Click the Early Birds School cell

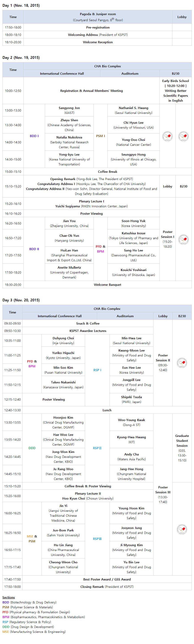point(176,91)
